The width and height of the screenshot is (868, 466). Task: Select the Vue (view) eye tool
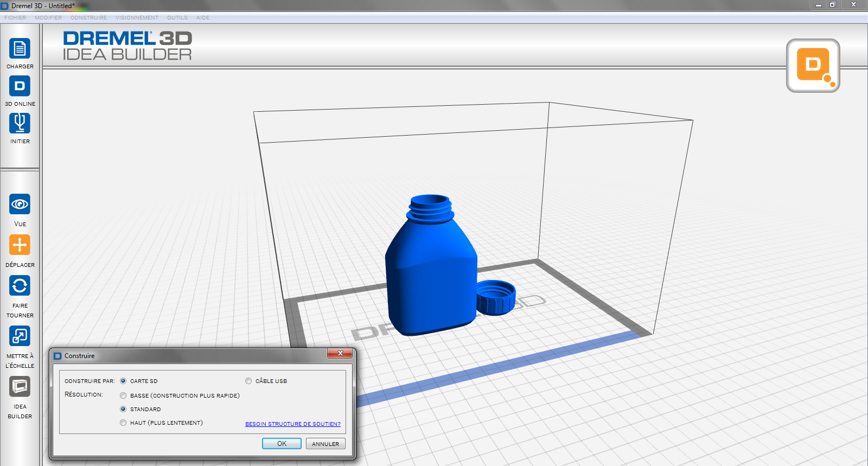point(20,205)
